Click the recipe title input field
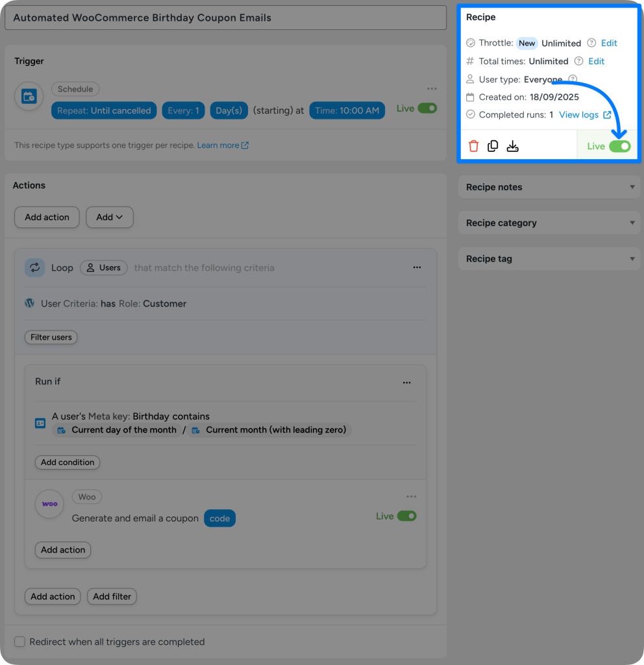 [x=225, y=18]
